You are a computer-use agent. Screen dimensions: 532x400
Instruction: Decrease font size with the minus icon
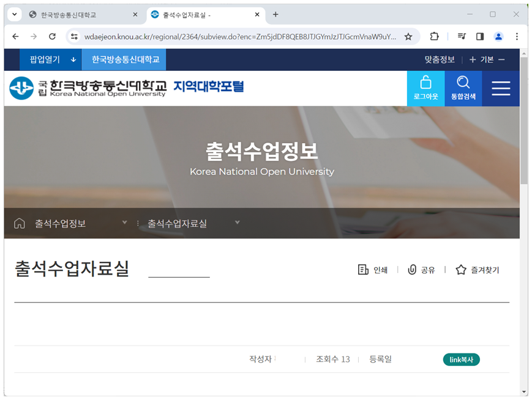pyautogui.click(x=501, y=60)
